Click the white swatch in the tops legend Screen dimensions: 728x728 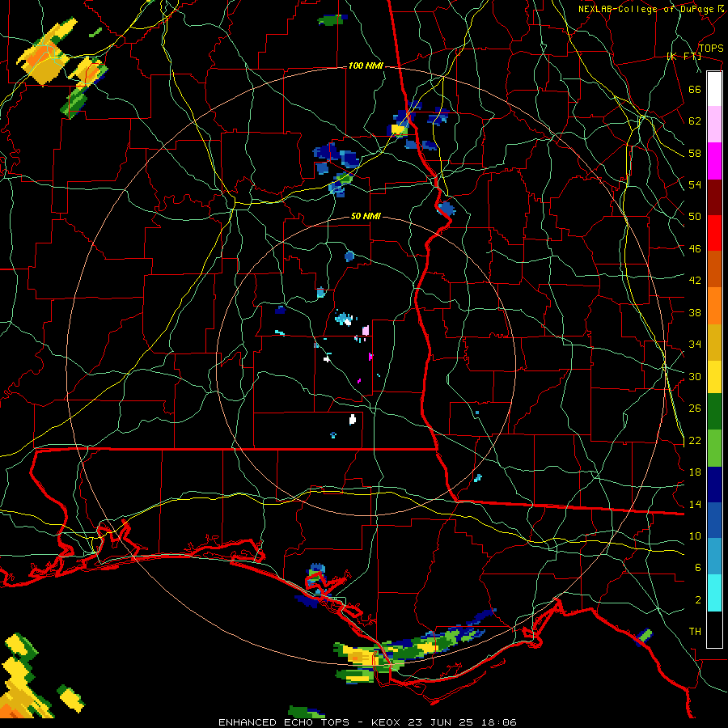pyautogui.click(x=714, y=89)
